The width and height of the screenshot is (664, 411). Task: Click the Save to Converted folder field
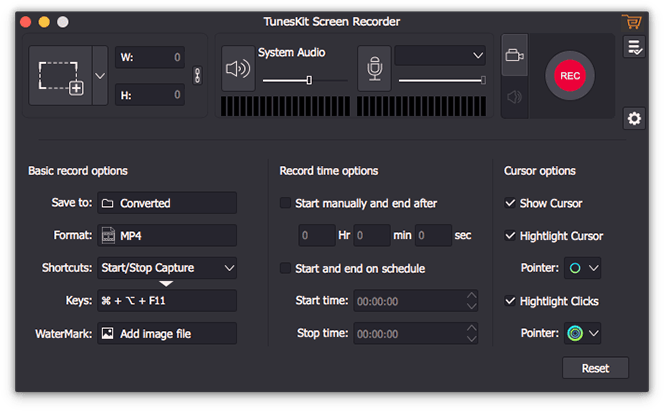167,203
